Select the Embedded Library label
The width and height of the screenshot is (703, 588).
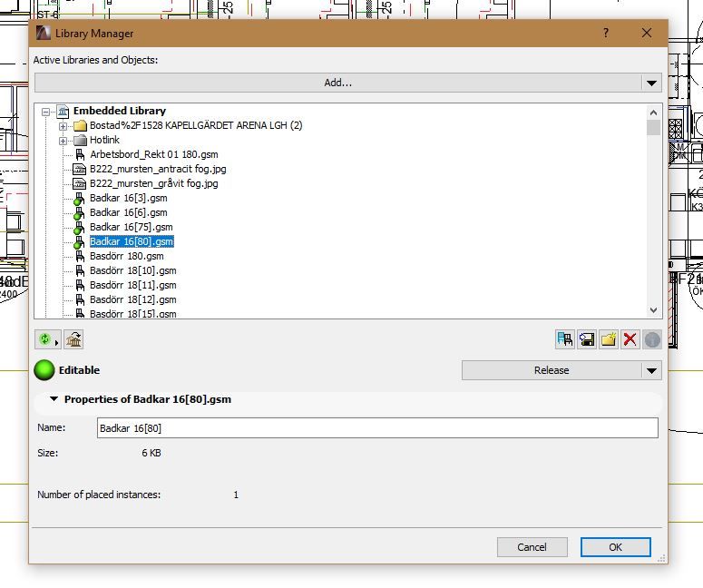(119, 111)
